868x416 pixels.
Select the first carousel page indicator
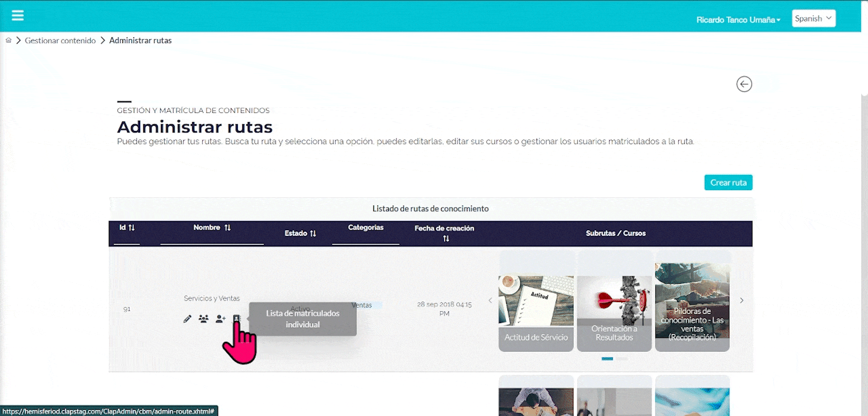(x=607, y=359)
